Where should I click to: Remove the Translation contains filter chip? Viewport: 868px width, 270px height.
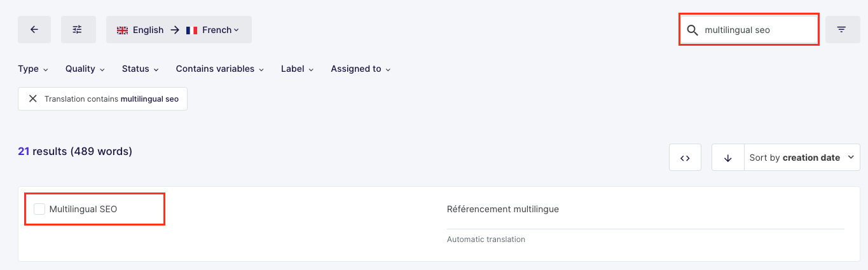[x=33, y=99]
